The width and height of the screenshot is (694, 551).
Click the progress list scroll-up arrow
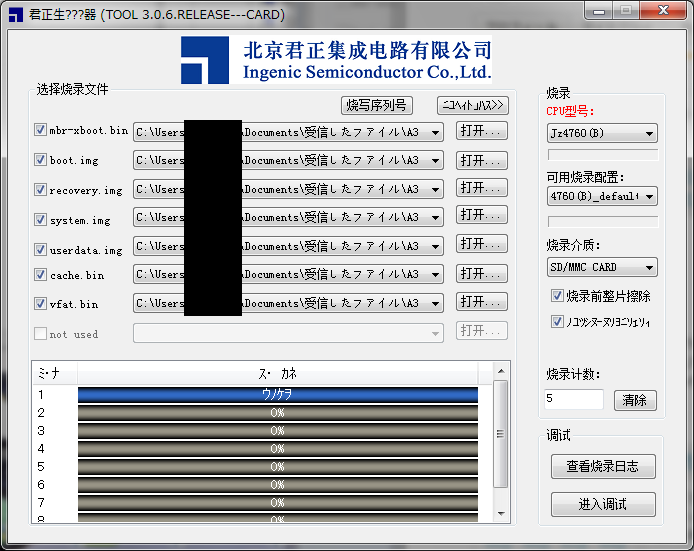(501, 371)
